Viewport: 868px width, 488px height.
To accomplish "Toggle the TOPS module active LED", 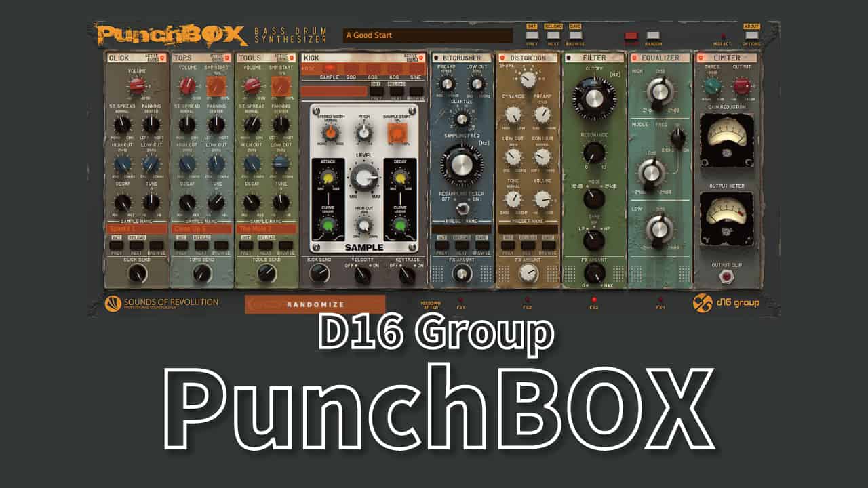I will [228, 58].
